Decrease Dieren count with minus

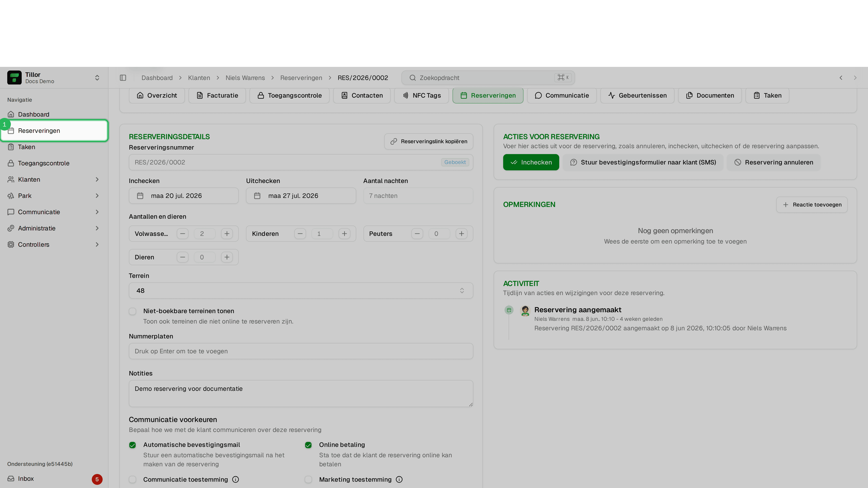(183, 257)
